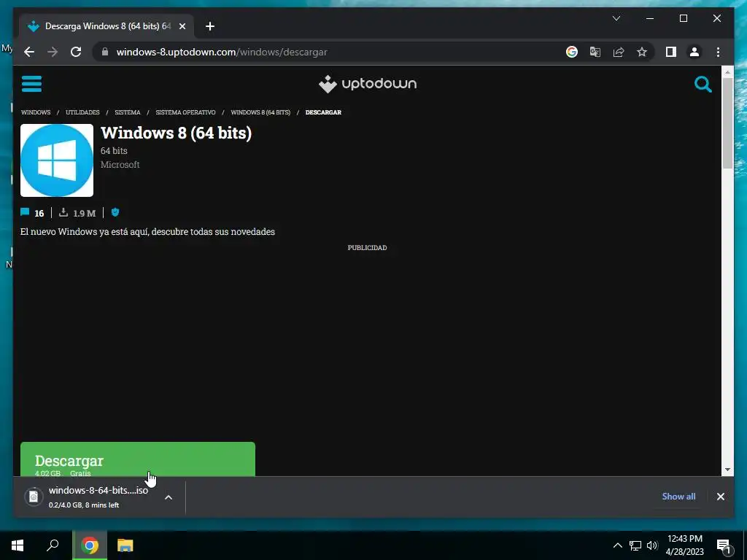Viewport: 747px width, 560px height.
Task: Open the tab search dropdown arrow
Action: pyautogui.click(x=616, y=18)
